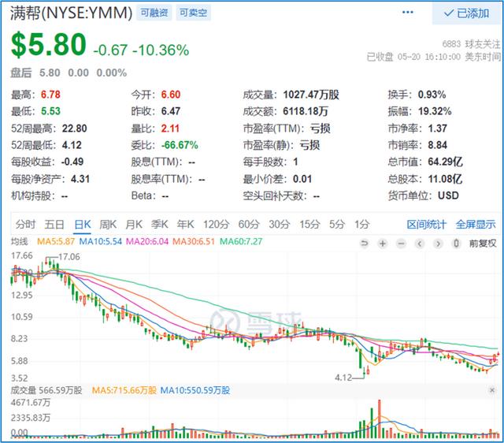Click the MA5:5.87 moving average label
This screenshot has height=443, width=504.
tap(56, 241)
